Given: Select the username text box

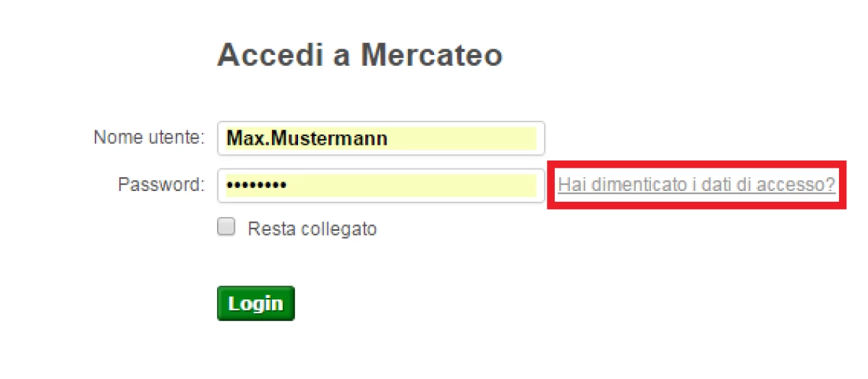Looking at the screenshot, I should pos(380,138).
